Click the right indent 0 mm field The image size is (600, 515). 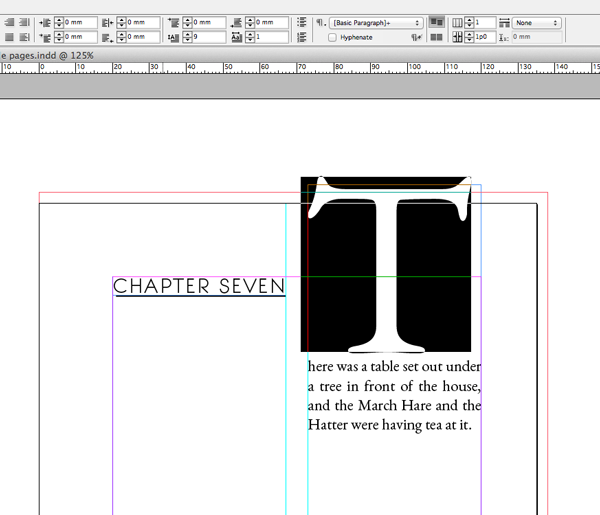click(143, 23)
